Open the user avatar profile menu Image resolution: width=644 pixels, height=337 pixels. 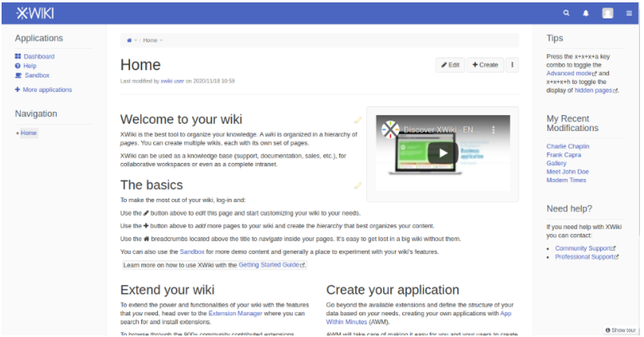(x=608, y=13)
